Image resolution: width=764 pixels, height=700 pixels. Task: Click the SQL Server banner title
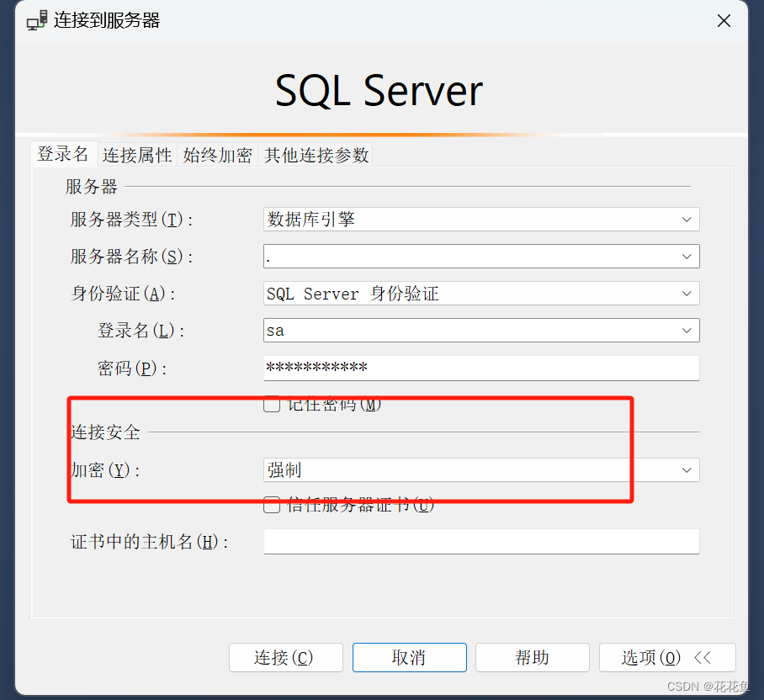point(379,91)
